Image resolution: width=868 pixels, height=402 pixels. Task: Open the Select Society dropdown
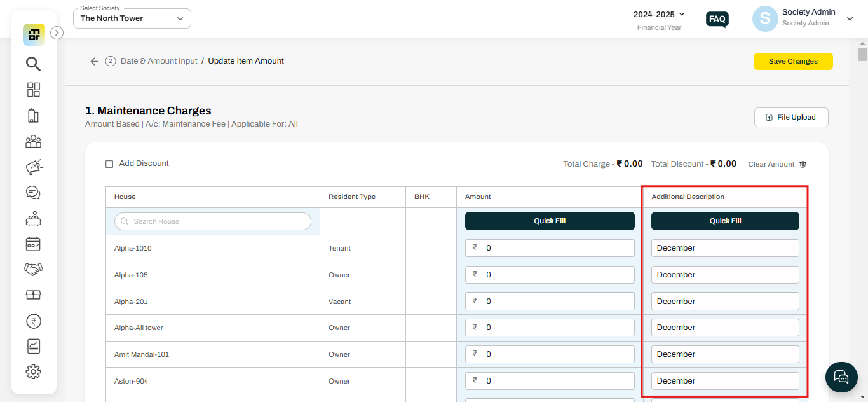[132, 18]
